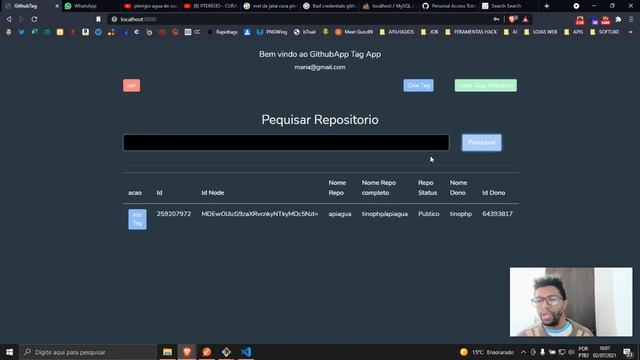Click the 'Publico' status cell
640x360 pixels.
click(x=429, y=214)
